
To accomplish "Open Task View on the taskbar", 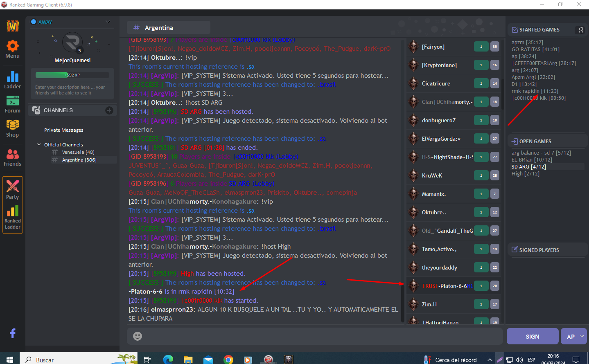I will pos(147,360).
